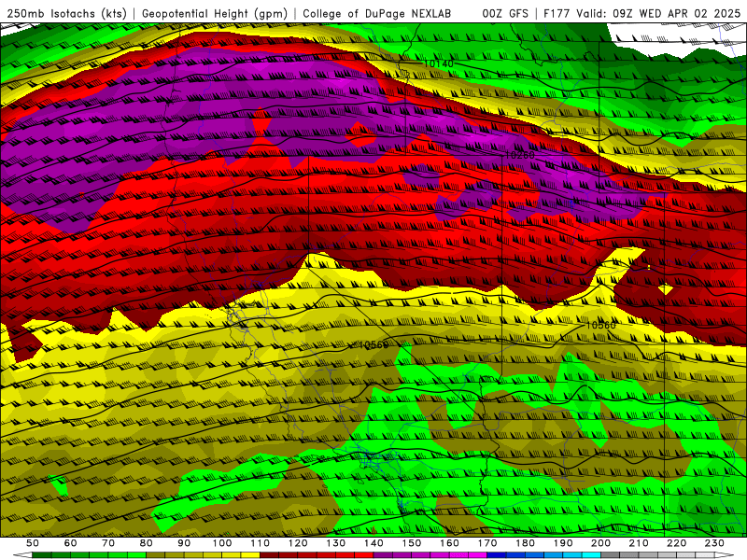This screenshot has height=560, width=747.
Task: Click the color bar value 60
Action: 70,543
